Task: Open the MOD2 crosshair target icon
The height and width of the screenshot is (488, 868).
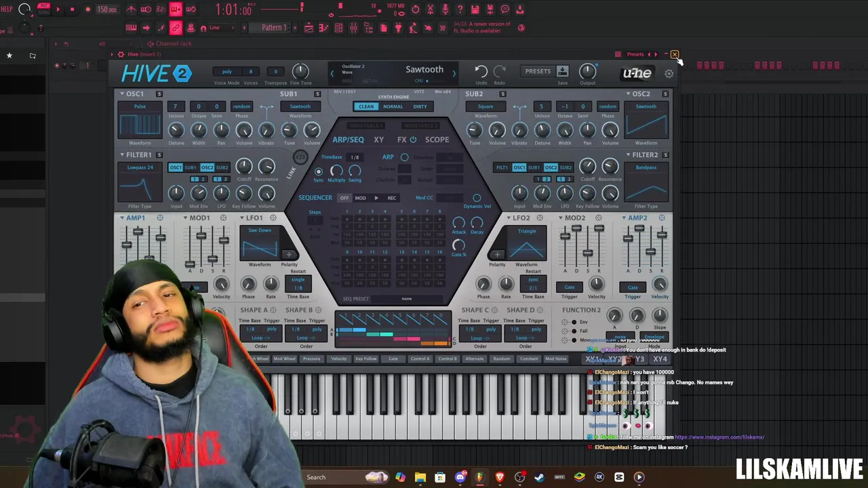Action: pyautogui.click(x=598, y=218)
